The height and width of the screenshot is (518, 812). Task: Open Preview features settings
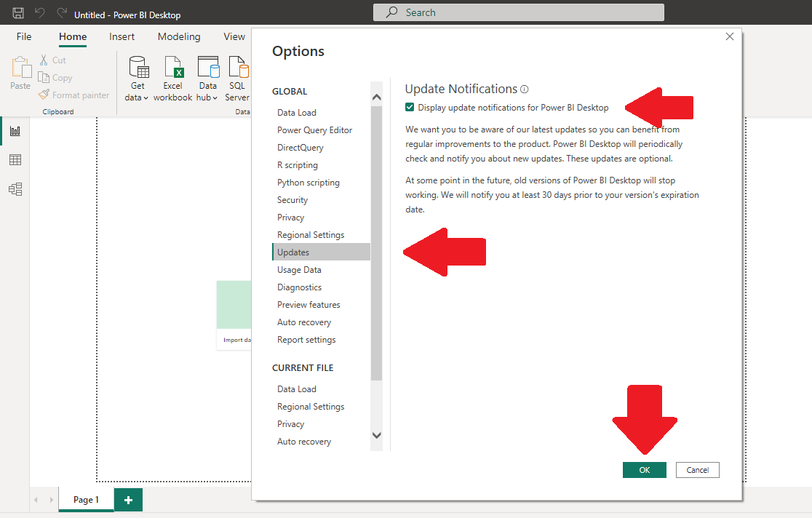pyautogui.click(x=309, y=305)
